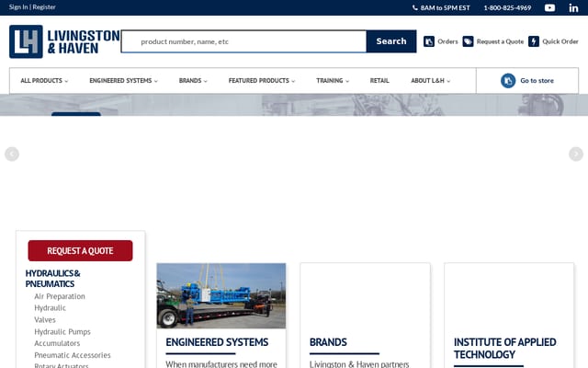Screen dimensions: 588x368
Task: Select the Hydraulic category link
Action: [x=50, y=308]
